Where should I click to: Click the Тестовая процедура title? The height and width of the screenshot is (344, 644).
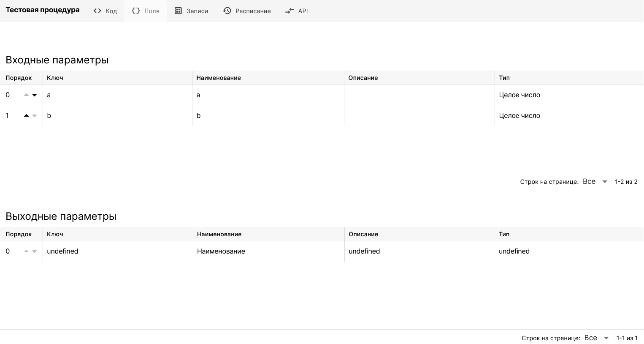pos(43,10)
